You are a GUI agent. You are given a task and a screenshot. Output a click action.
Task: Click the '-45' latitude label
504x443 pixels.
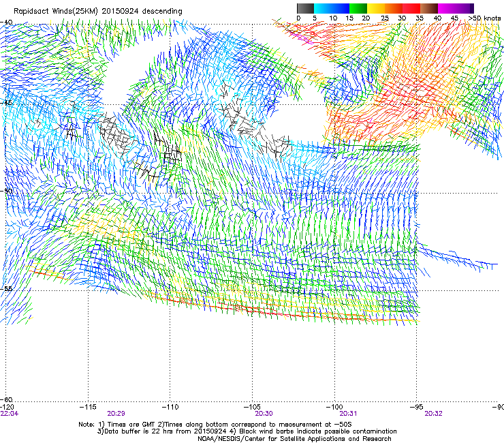[x=6, y=103]
